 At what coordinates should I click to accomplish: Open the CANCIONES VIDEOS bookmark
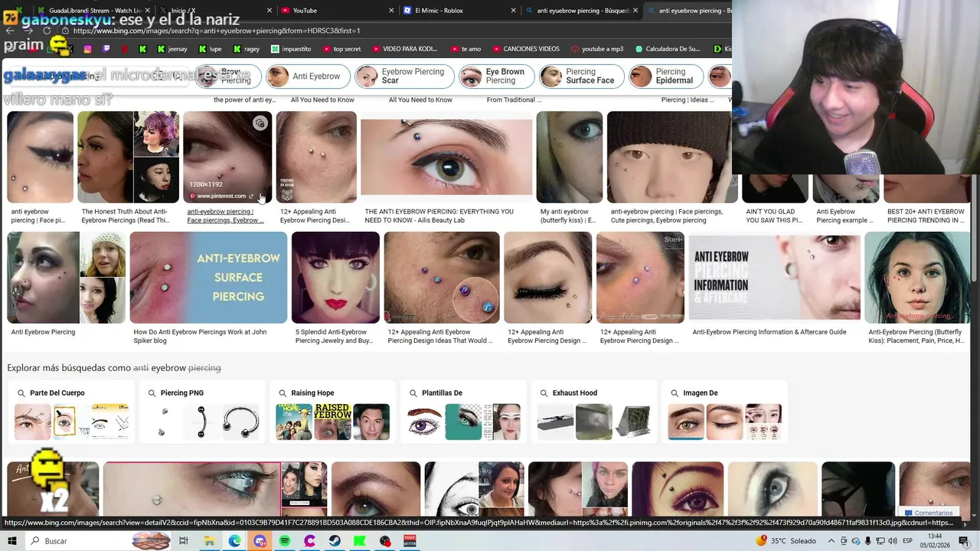click(525, 49)
